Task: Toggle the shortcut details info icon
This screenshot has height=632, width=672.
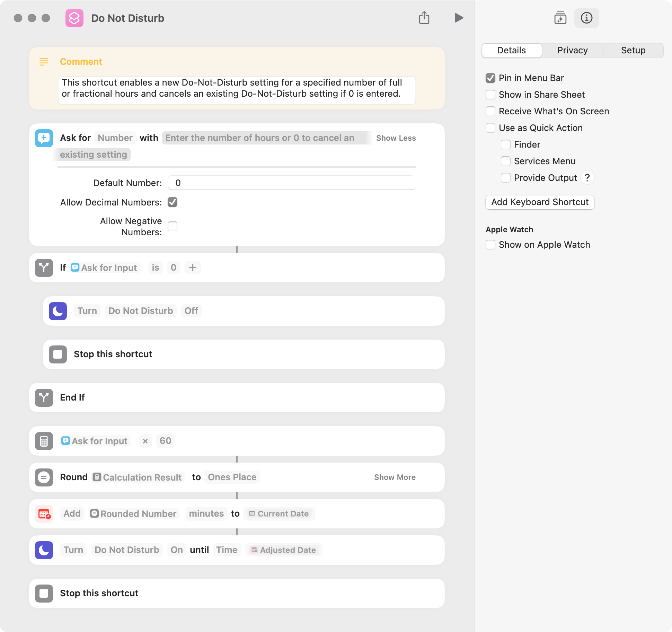Action: click(586, 18)
